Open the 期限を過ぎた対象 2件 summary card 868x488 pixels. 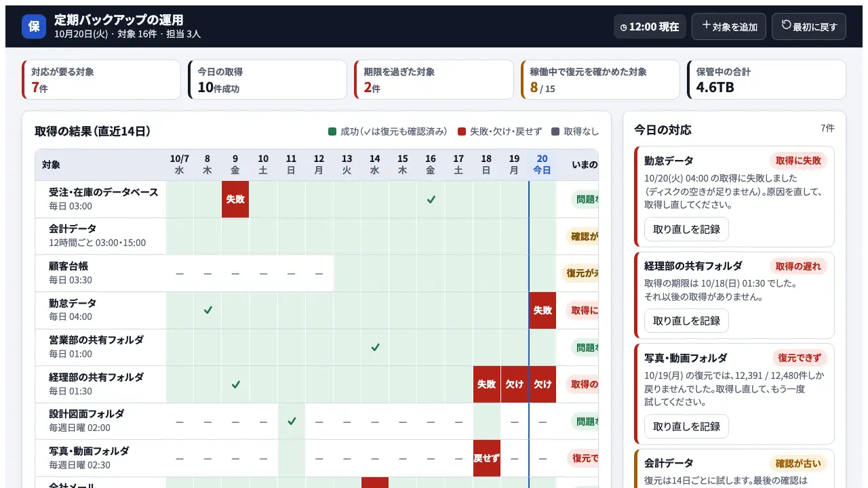[433, 79]
